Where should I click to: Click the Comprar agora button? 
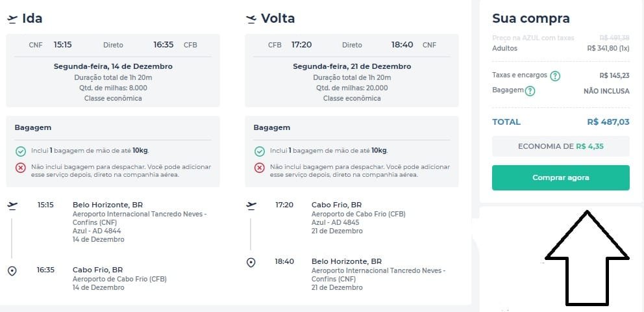click(x=561, y=177)
